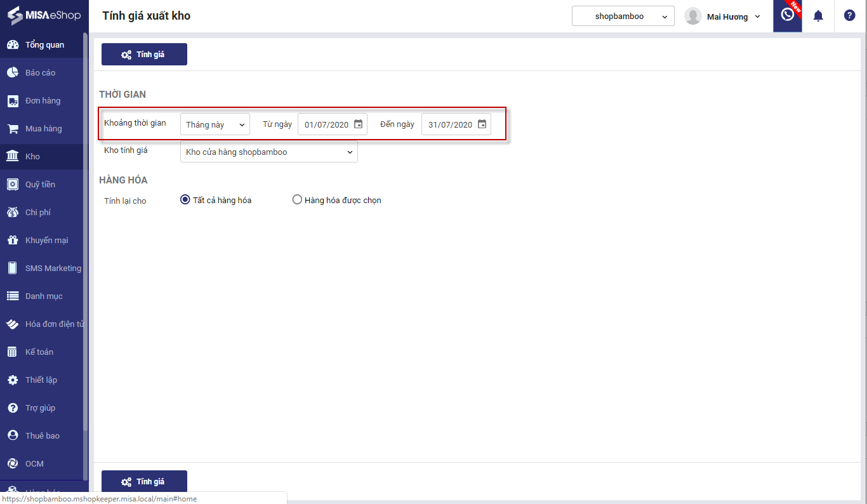Click the Kế toán calculator icon
Viewport: 867px width, 504px height.
(x=13, y=352)
